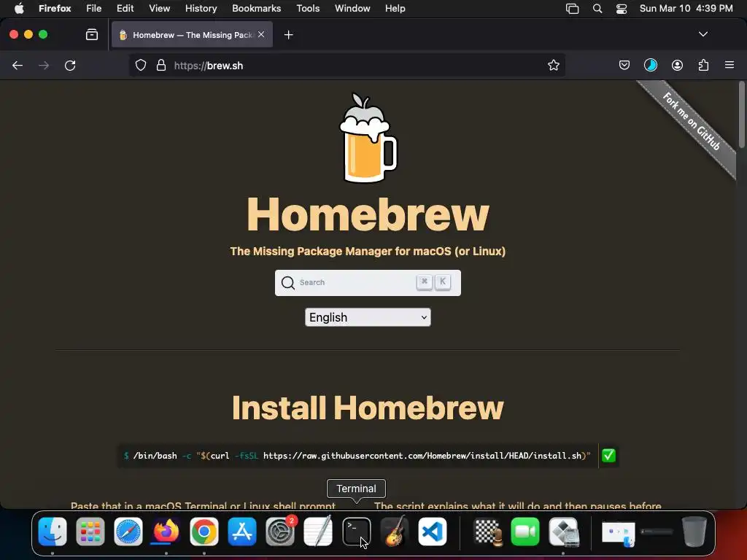Open tracking protection shield icon
Image resolution: width=747 pixels, height=560 pixels.
pos(141,65)
